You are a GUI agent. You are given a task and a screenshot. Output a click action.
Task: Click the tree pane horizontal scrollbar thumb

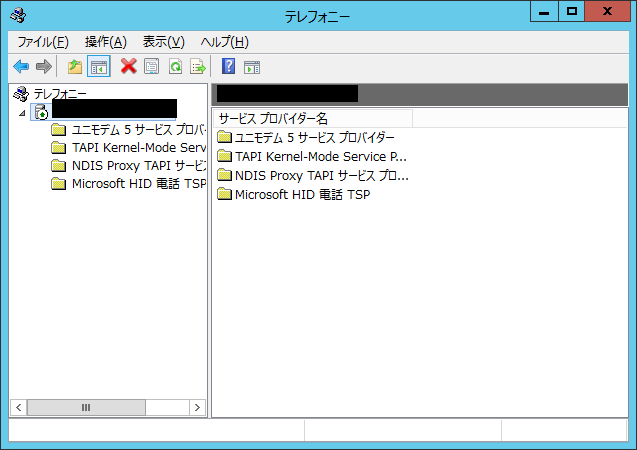coord(86,407)
